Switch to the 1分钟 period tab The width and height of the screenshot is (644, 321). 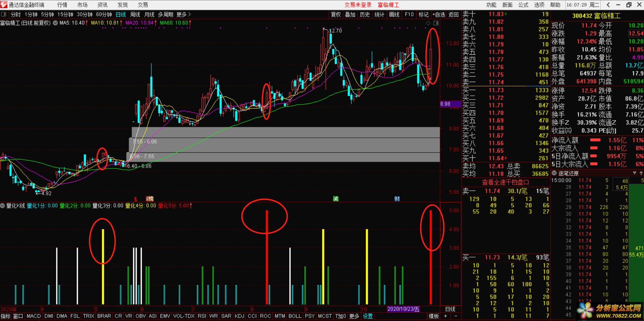point(31,14)
